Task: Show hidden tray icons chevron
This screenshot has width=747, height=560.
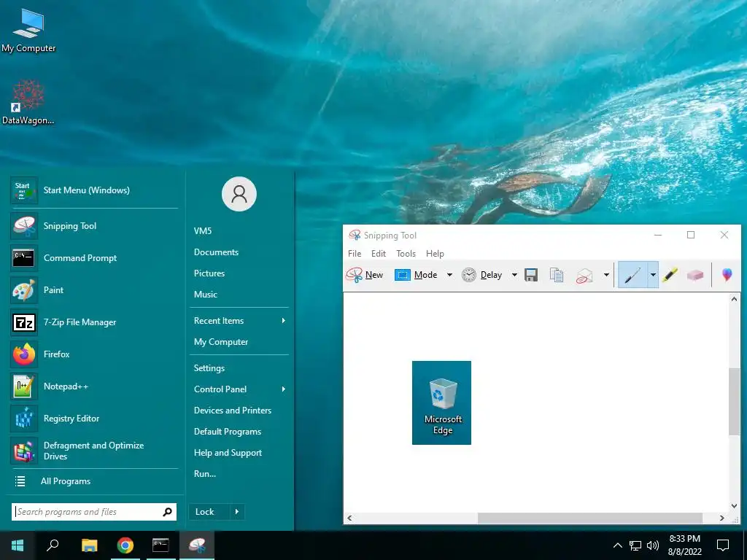Action: point(617,545)
